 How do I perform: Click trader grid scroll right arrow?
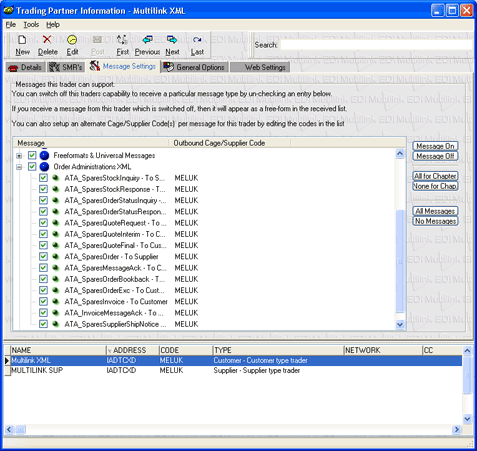[457, 429]
